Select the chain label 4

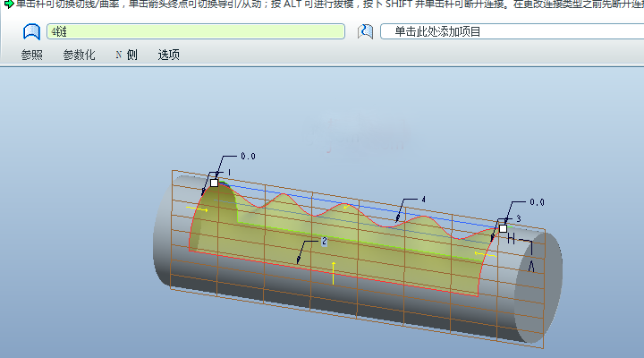[423, 200]
